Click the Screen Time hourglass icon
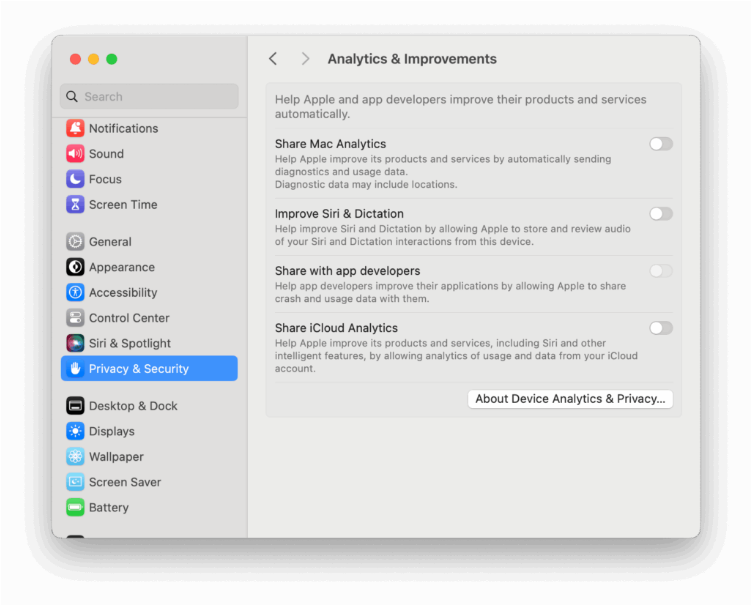 click(x=75, y=205)
